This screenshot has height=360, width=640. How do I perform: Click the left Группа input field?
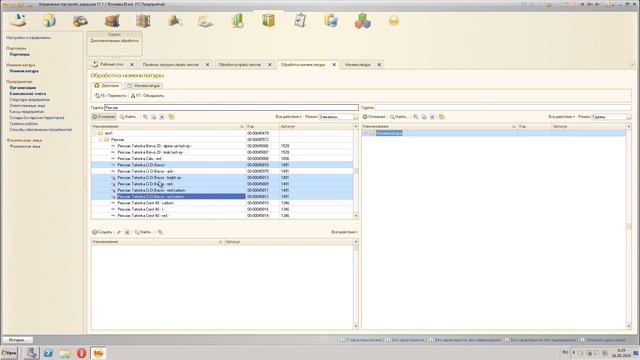231,107
